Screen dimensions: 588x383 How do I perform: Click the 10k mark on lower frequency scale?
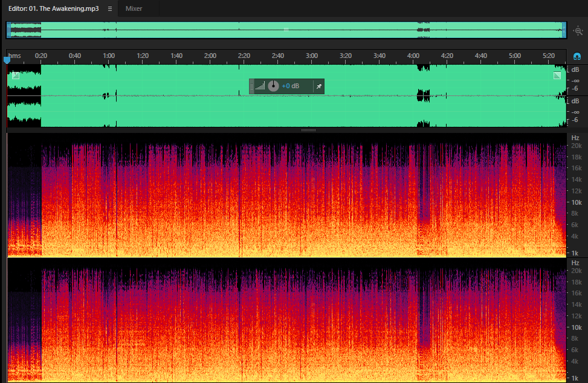[x=577, y=327]
